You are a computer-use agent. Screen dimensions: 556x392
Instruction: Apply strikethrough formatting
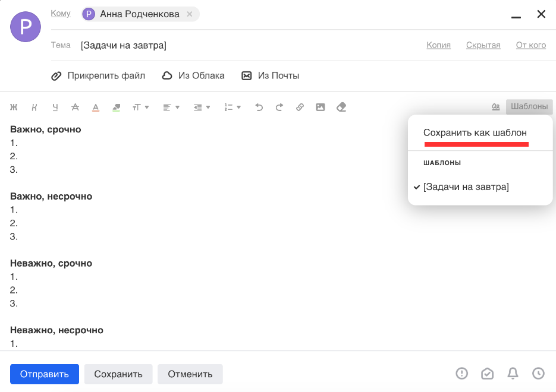coord(74,107)
